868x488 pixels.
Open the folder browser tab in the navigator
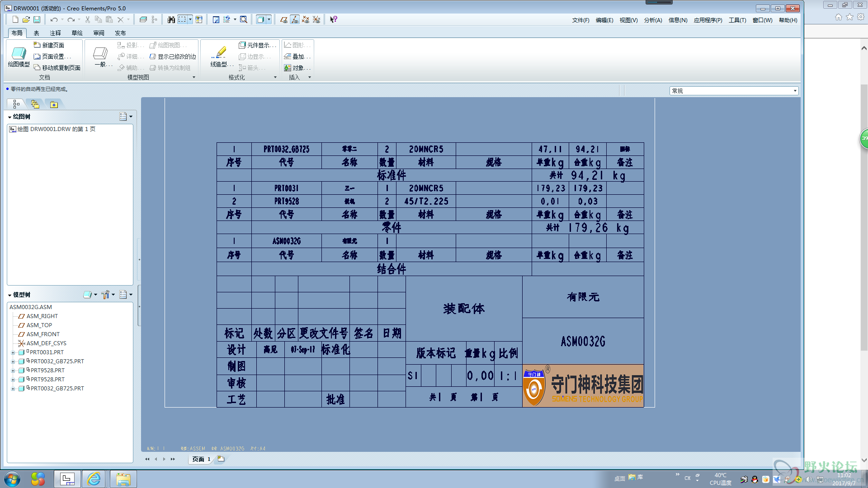click(x=35, y=104)
